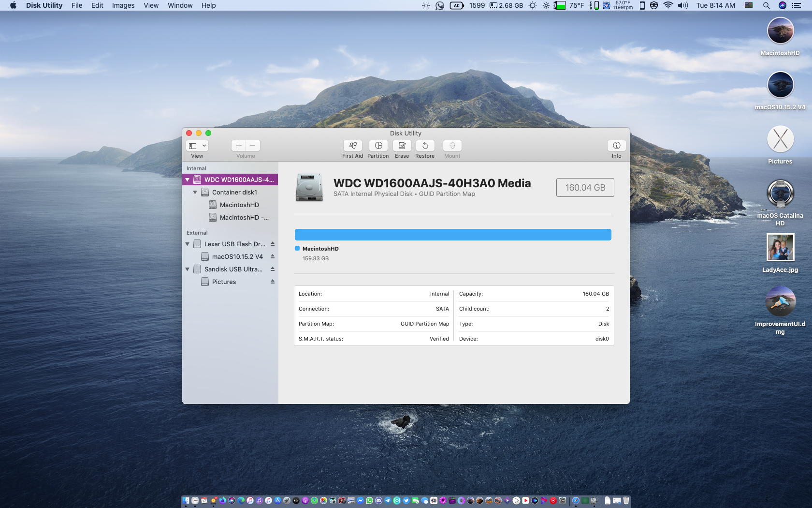Click the blue disk usage bar

[x=453, y=235]
